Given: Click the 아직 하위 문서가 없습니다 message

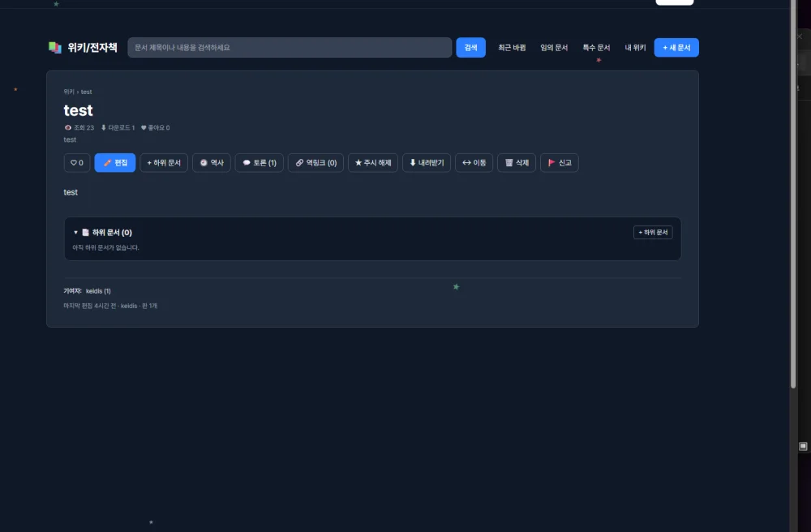Looking at the screenshot, I should (x=105, y=247).
